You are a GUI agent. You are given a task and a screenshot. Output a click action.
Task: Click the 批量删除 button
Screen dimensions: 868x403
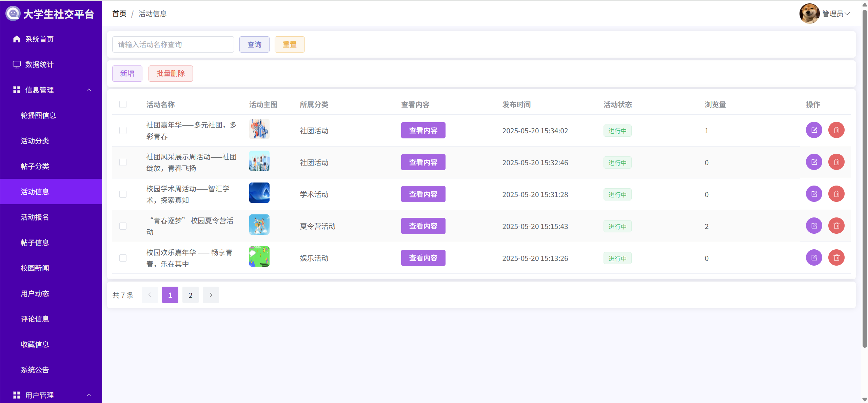tap(171, 74)
